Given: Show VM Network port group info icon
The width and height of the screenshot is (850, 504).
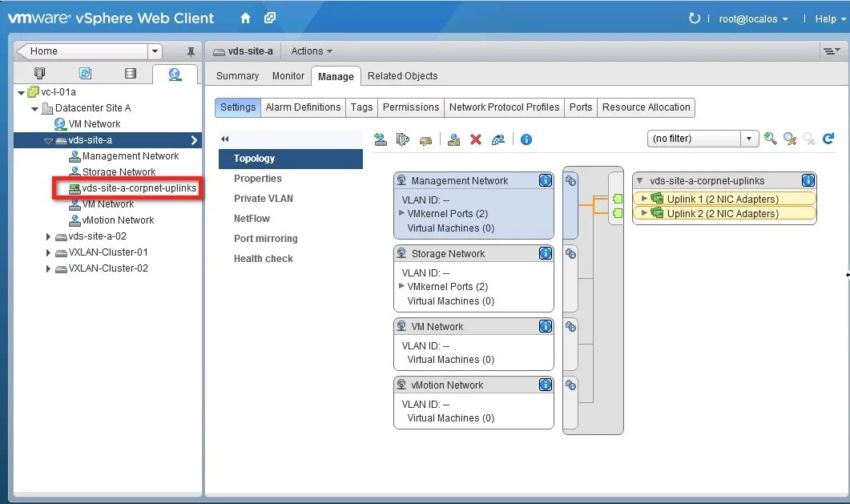Looking at the screenshot, I should click(546, 326).
